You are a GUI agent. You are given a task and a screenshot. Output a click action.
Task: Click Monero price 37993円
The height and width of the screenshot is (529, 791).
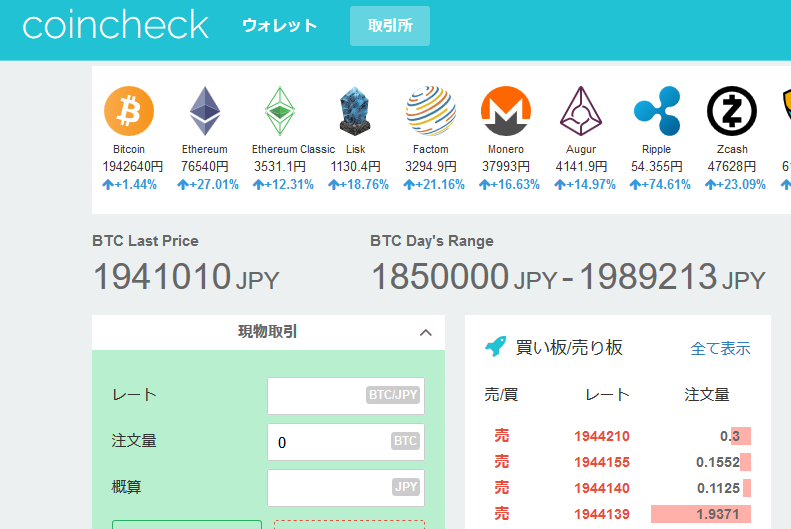(x=506, y=166)
